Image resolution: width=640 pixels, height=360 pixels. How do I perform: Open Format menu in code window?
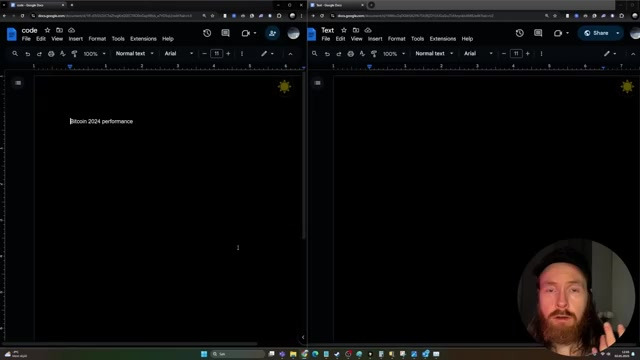[97, 39]
